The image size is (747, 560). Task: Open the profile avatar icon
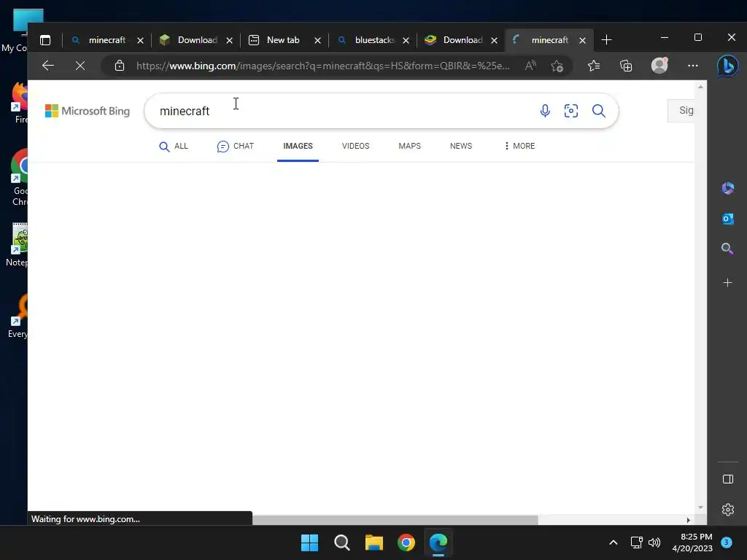[x=659, y=65]
